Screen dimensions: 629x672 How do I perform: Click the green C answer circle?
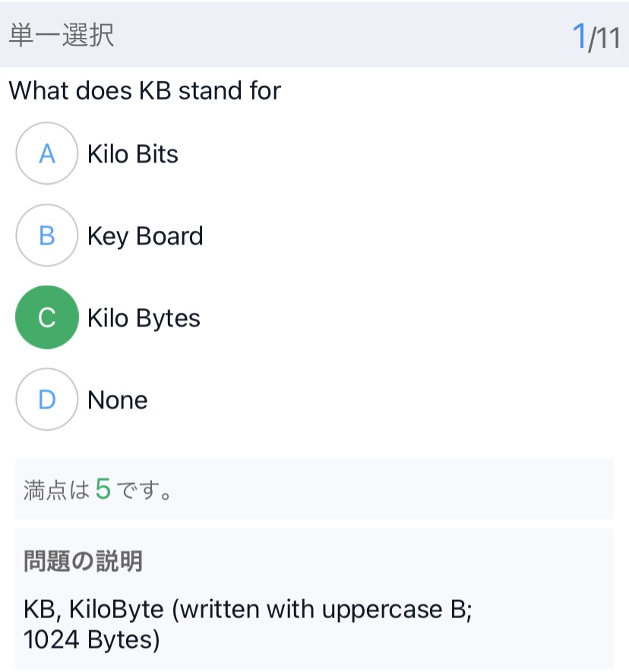point(47,317)
